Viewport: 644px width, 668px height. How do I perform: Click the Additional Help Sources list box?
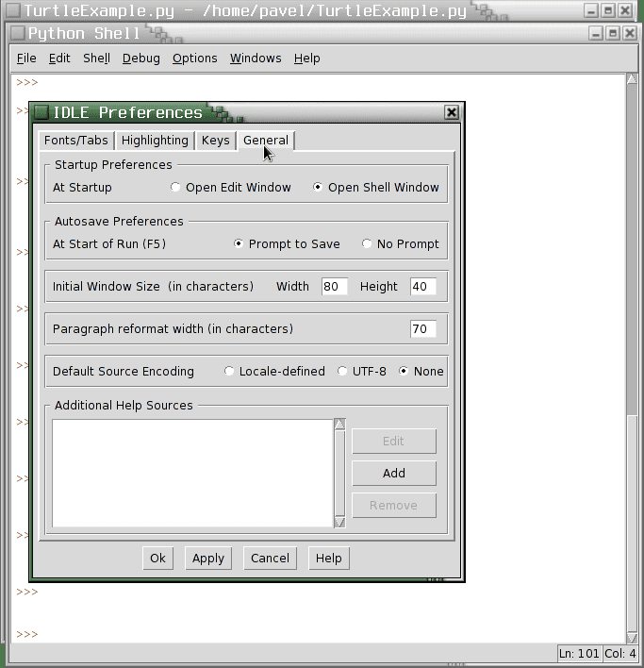click(192, 474)
